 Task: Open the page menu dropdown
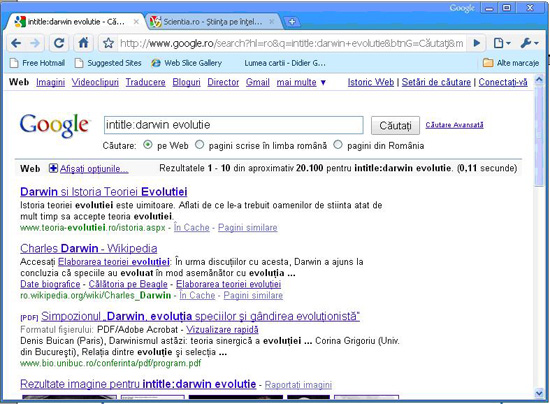coord(502,43)
